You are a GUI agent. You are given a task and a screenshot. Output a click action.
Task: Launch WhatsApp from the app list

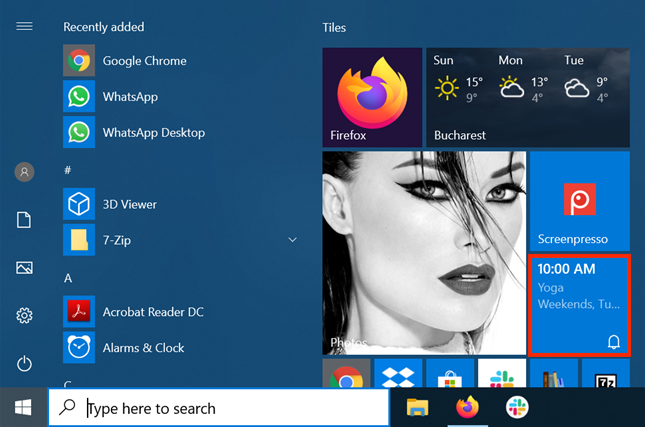pos(181,96)
